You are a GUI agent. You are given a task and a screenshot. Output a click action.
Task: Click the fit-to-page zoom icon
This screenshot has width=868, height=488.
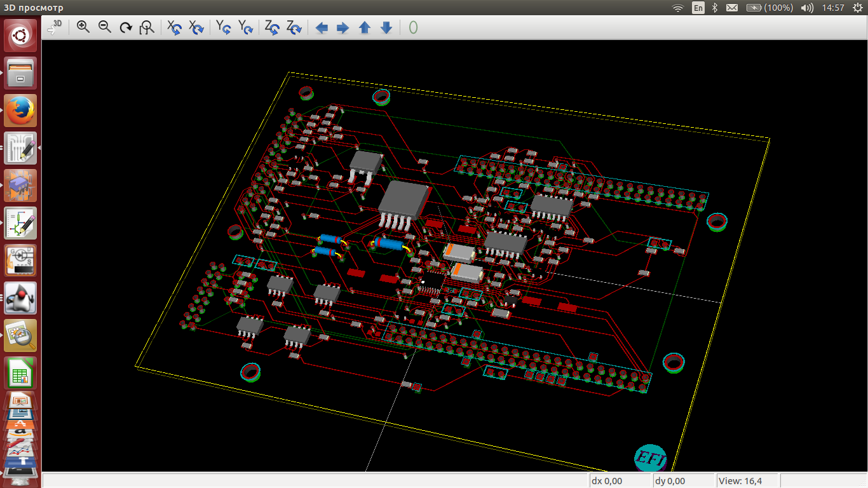coord(147,27)
